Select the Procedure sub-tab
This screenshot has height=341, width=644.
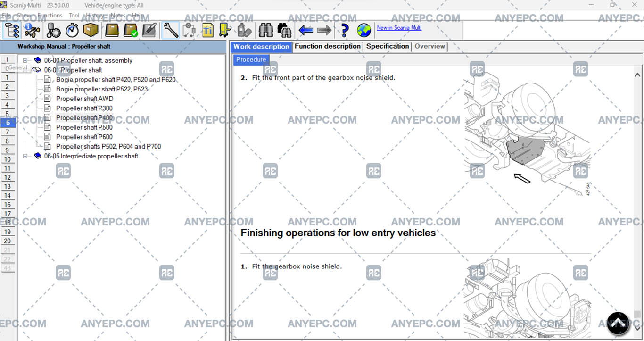coord(251,59)
